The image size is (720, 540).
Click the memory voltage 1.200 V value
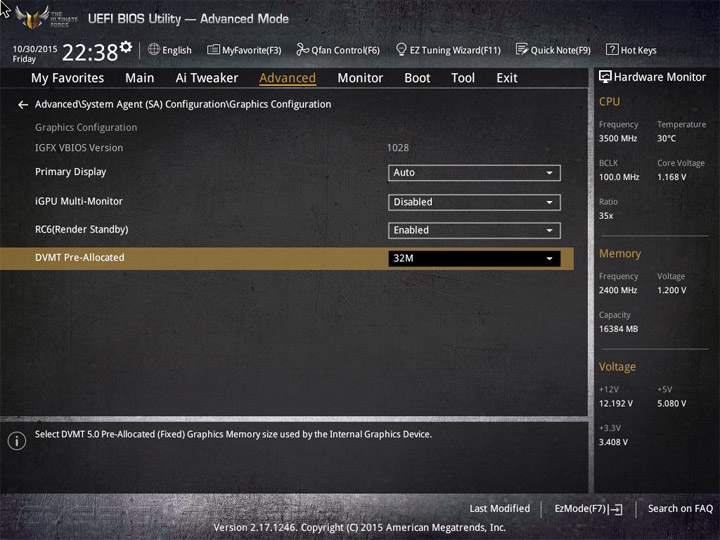tap(671, 290)
